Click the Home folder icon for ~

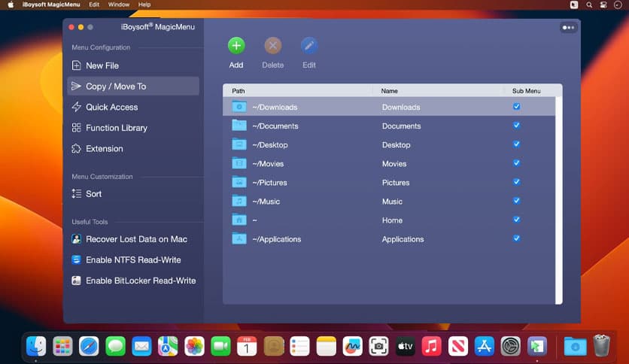coord(239,220)
